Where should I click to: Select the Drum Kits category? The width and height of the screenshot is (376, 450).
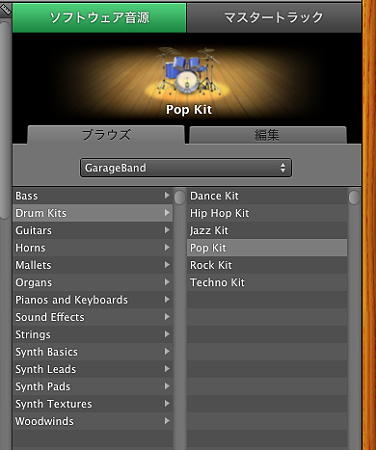pyautogui.click(x=93, y=213)
